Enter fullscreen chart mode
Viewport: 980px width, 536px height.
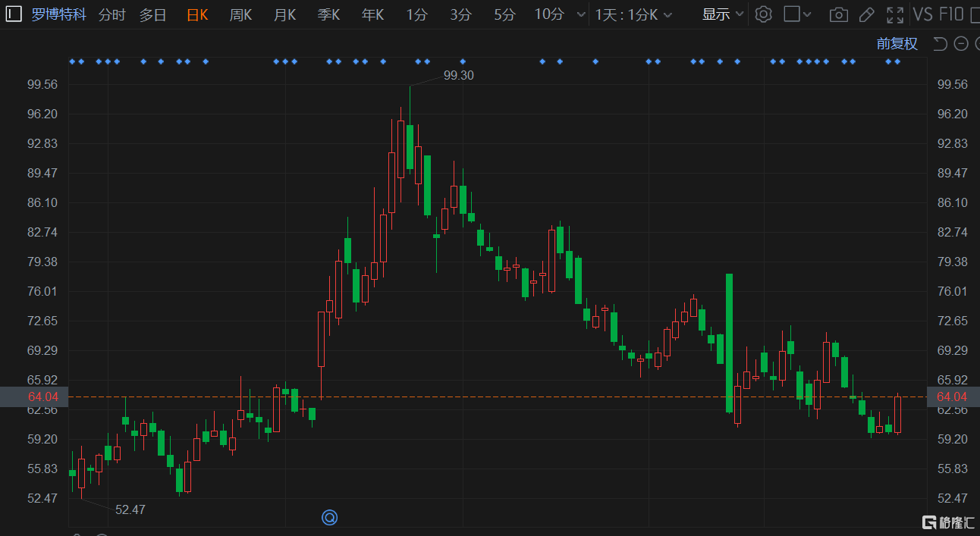[895, 14]
